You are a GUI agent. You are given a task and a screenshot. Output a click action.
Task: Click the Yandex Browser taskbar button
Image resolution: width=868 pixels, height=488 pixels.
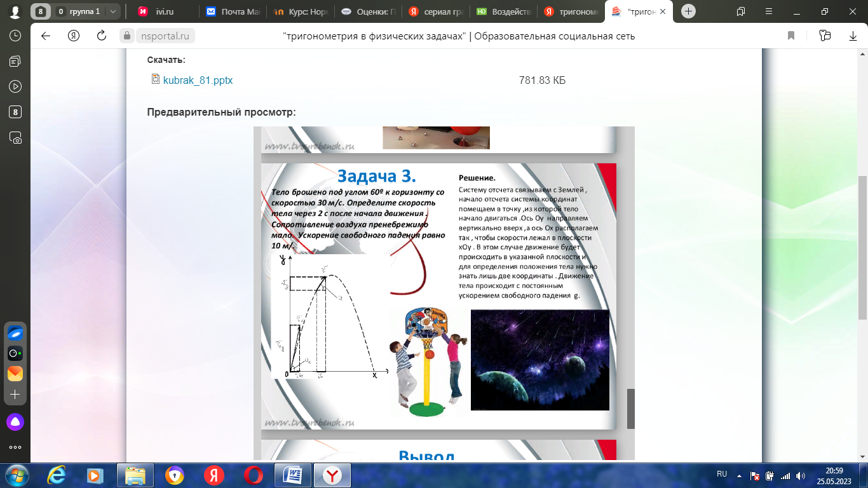[332, 475]
